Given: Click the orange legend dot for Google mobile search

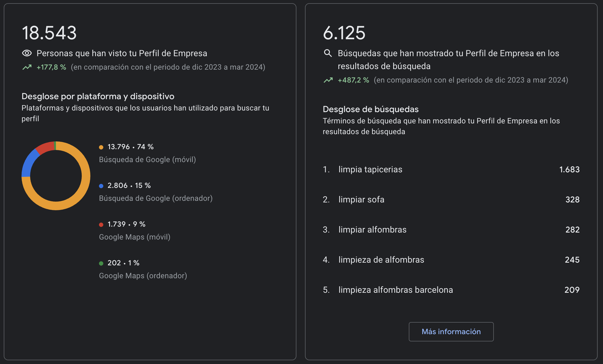Looking at the screenshot, I should pos(101,147).
